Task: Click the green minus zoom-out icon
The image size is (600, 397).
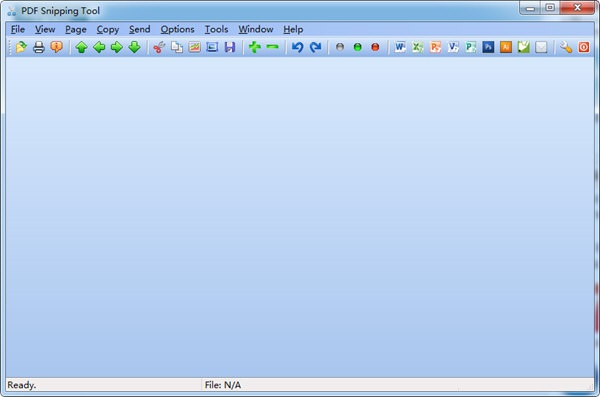Action: (x=272, y=47)
